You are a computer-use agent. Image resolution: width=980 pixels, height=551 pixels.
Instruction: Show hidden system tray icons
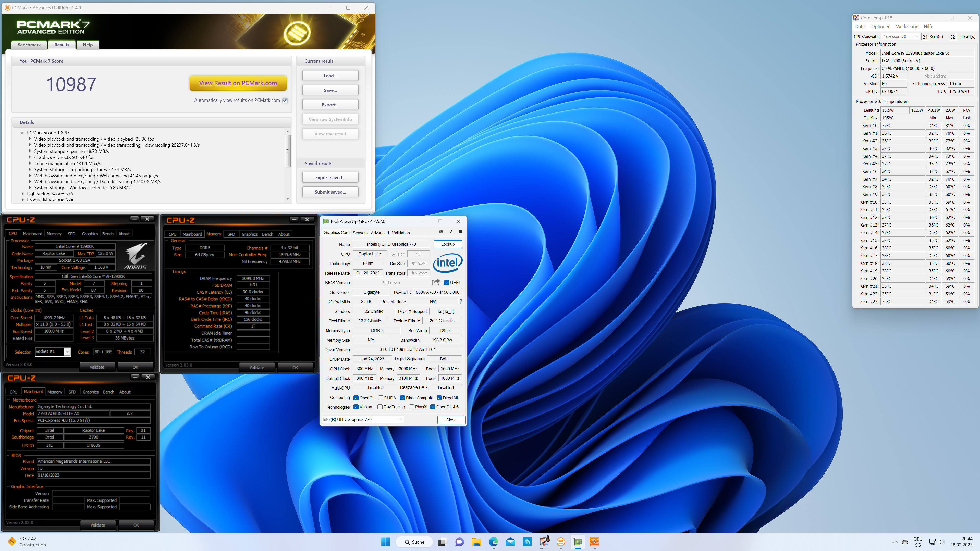[896, 542]
